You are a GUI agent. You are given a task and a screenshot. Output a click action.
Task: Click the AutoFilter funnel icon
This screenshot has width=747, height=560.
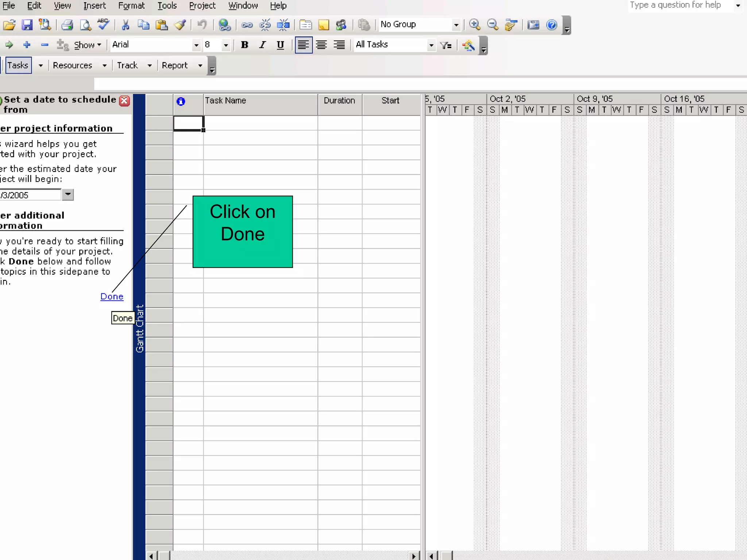click(x=446, y=45)
